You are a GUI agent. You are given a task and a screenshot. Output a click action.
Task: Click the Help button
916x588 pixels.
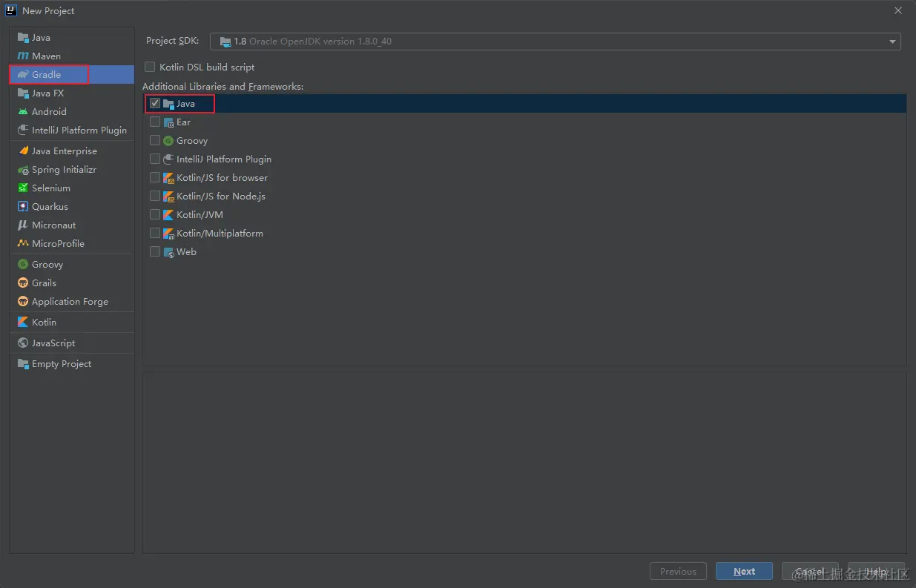(x=876, y=571)
